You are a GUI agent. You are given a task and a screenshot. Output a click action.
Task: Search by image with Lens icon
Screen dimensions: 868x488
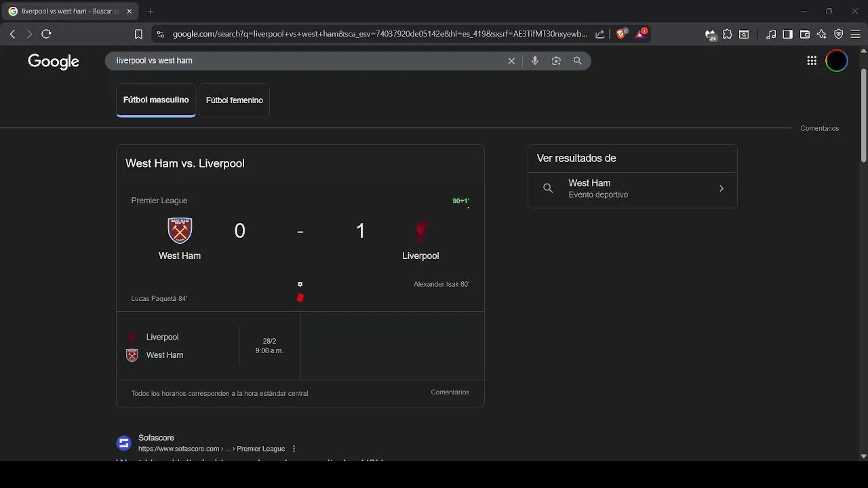[x=556, y=61]
